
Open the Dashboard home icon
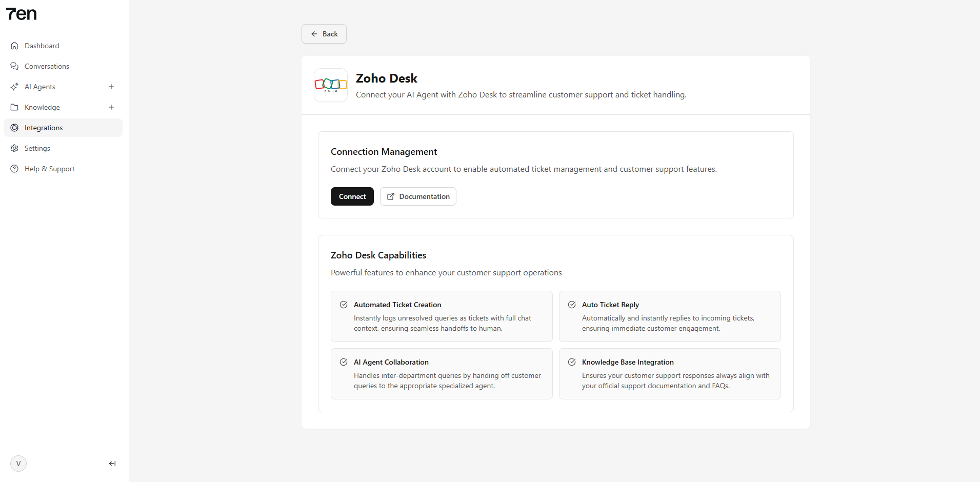click(x=14, y=46)
